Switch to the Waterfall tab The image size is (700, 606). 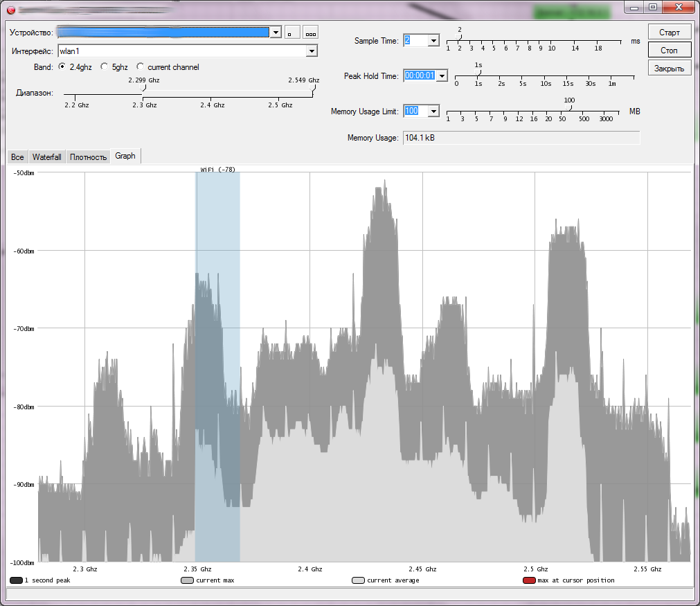[47, 157]
